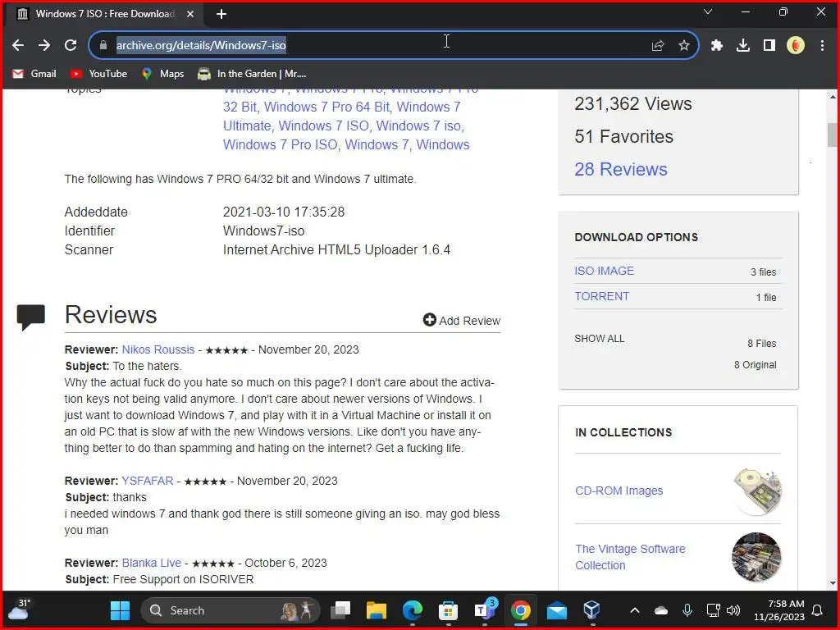Show hidden system tray icons
The height and width of the screenshot is (630, 840).
(x=635, y=610)
